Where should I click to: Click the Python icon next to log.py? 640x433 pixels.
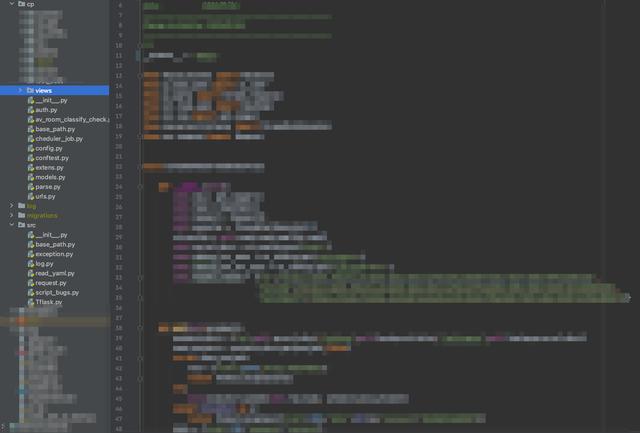tap(31, 264)
